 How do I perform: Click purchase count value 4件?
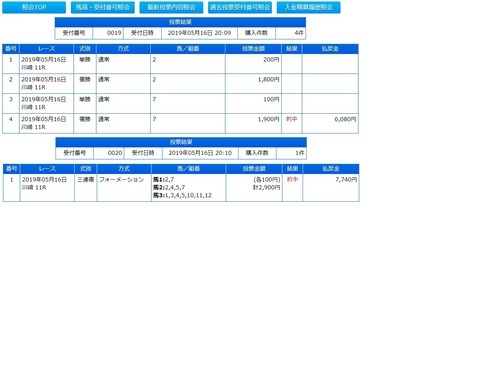tap(299, 33)
